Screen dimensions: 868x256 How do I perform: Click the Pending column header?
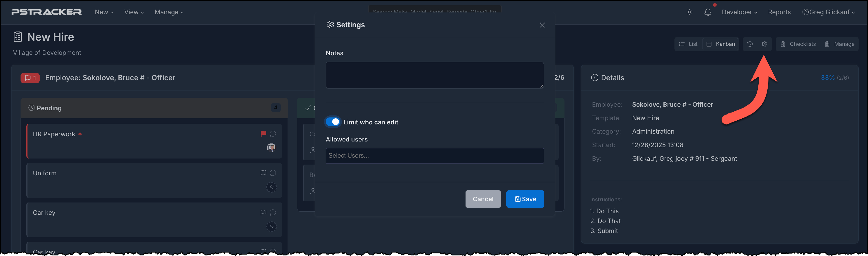click(x=154, y=108)
